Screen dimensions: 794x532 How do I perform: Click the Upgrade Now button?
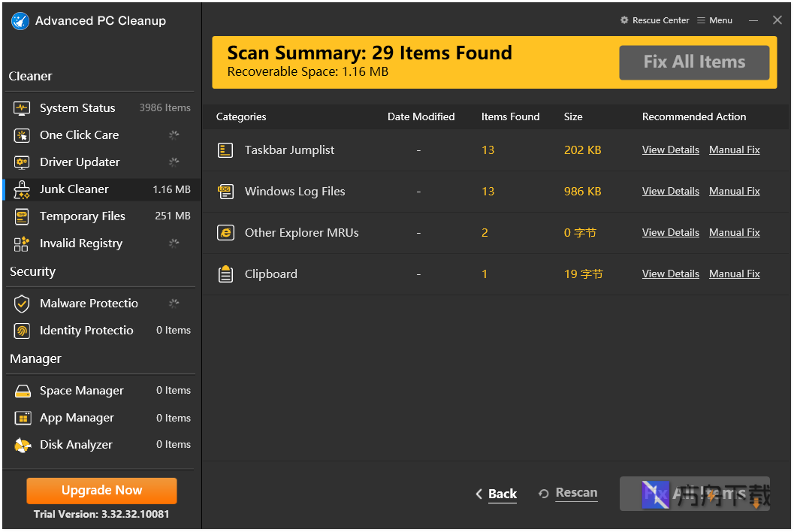pos(101,491)
